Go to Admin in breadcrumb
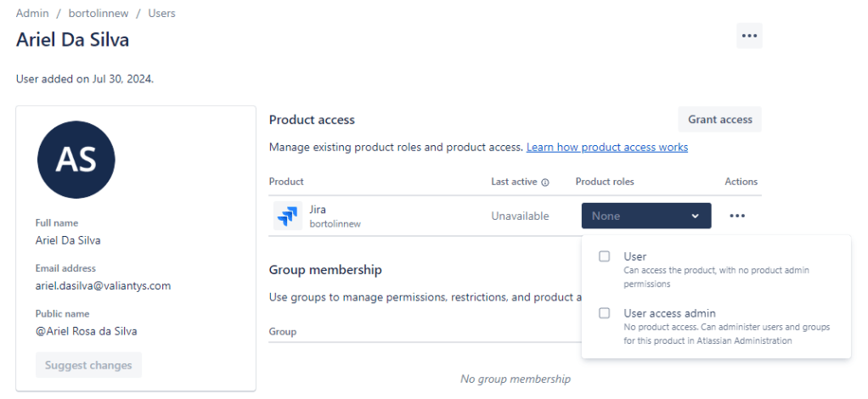868x399 pixels. point(32,14)
